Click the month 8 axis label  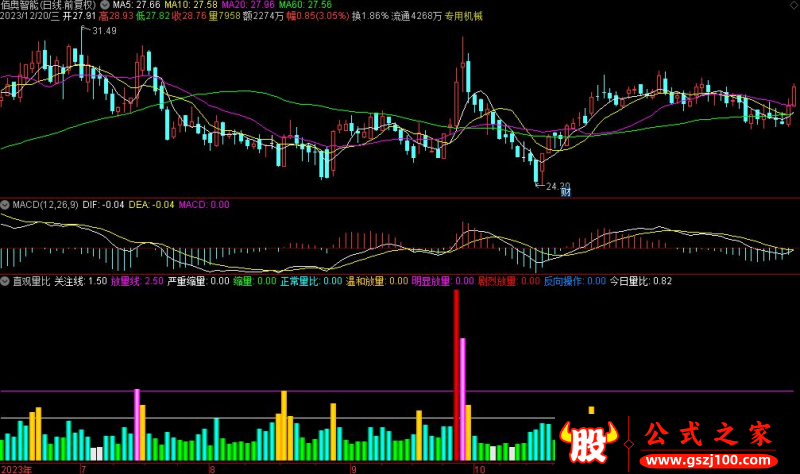point(212,469)
